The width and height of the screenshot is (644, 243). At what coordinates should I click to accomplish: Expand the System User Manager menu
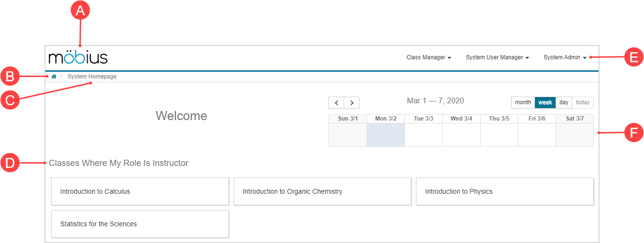(x=497, y=57)
